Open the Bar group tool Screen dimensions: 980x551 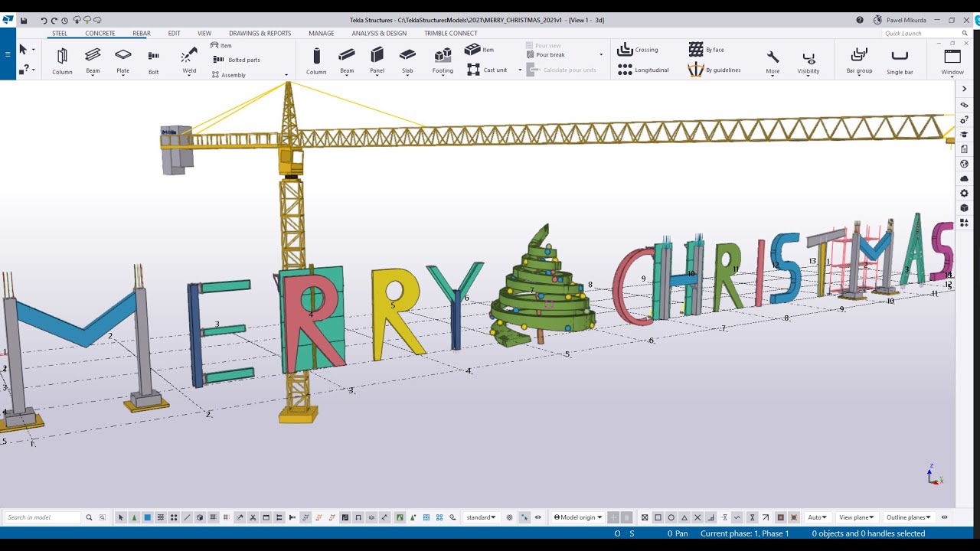(x=859, y=61)
